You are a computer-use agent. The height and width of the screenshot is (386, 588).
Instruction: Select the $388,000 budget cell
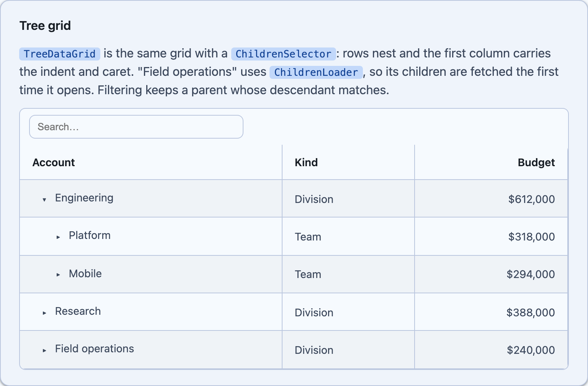[491, 312]
